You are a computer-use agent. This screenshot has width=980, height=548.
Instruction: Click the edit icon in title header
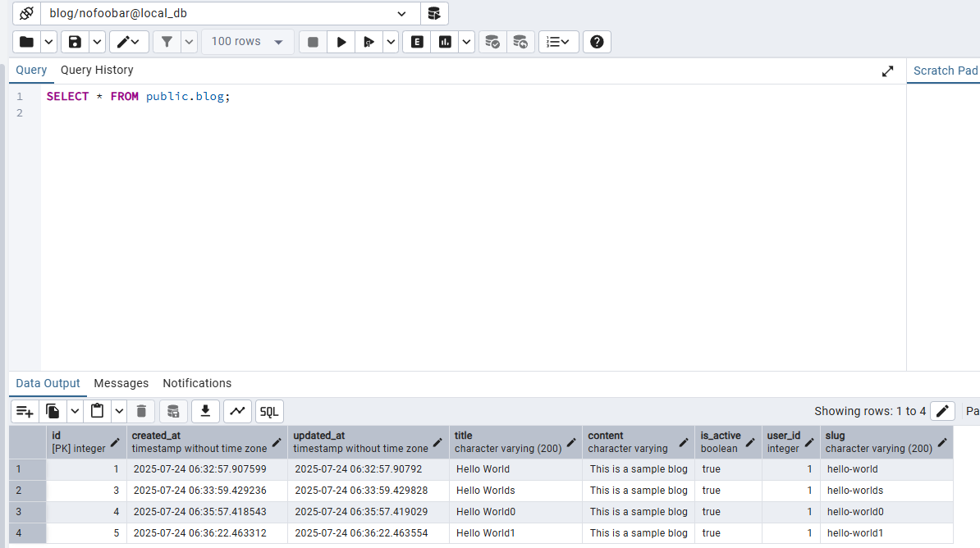(x=571, y=442)
